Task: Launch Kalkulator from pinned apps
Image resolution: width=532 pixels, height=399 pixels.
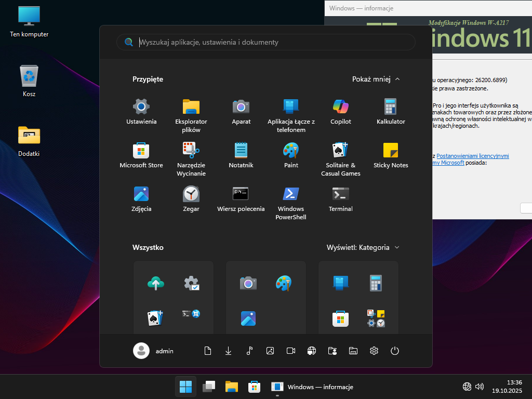Action: point(391,112)
